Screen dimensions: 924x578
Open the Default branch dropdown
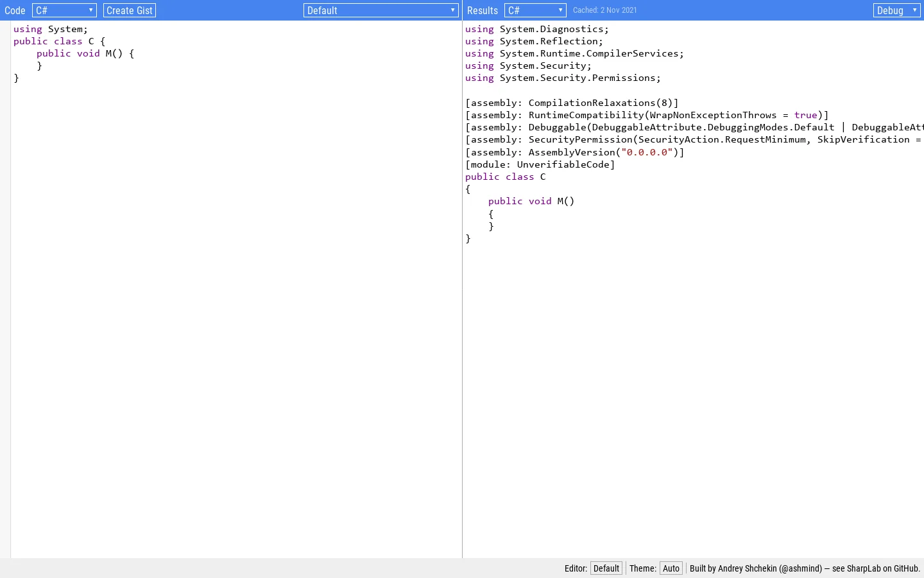381,10
